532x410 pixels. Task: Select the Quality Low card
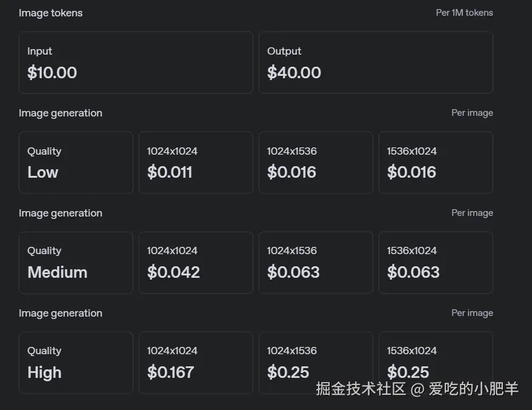click(76, 163)
